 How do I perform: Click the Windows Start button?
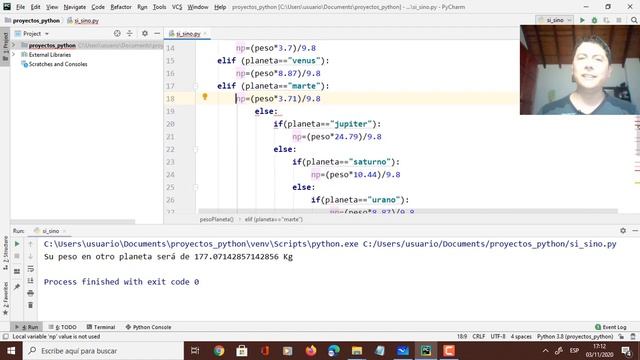tap(11, 351)
